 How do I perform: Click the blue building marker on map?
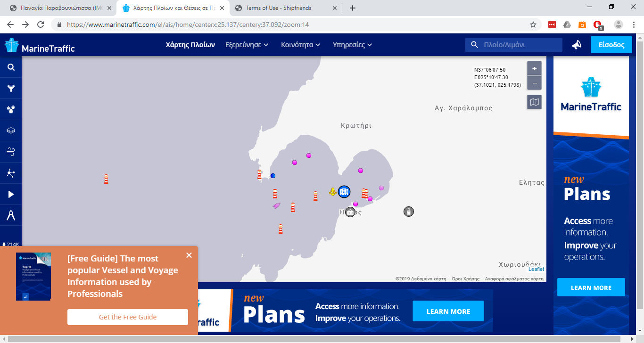click(x=344, y=192)
